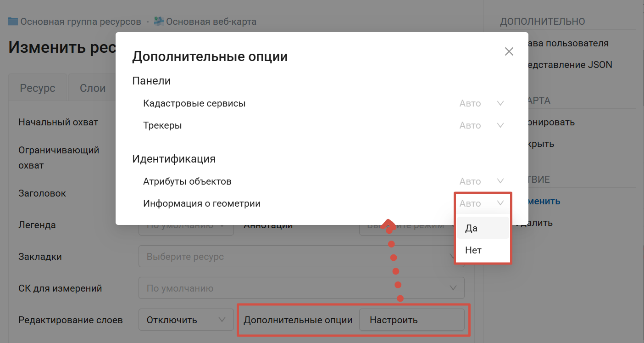
Task: Click chevron arrow of Кадастровые сервисы selector
Action: tap(500, 103)
